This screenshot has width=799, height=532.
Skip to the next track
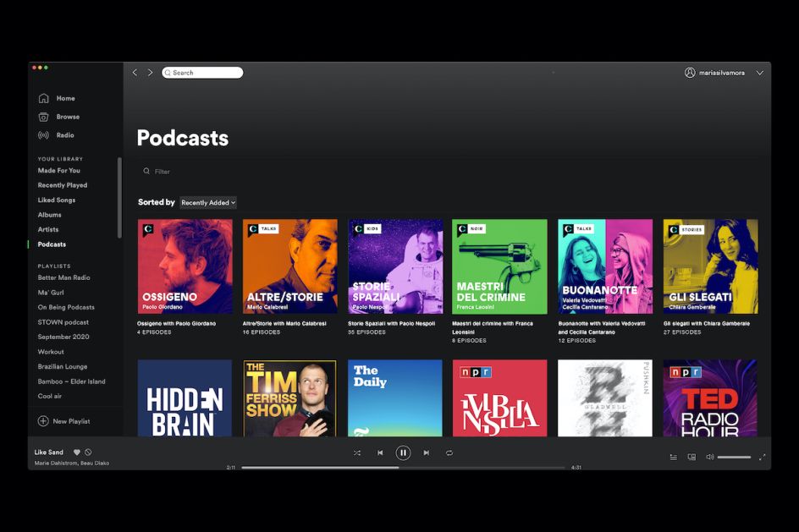[426, 452]
